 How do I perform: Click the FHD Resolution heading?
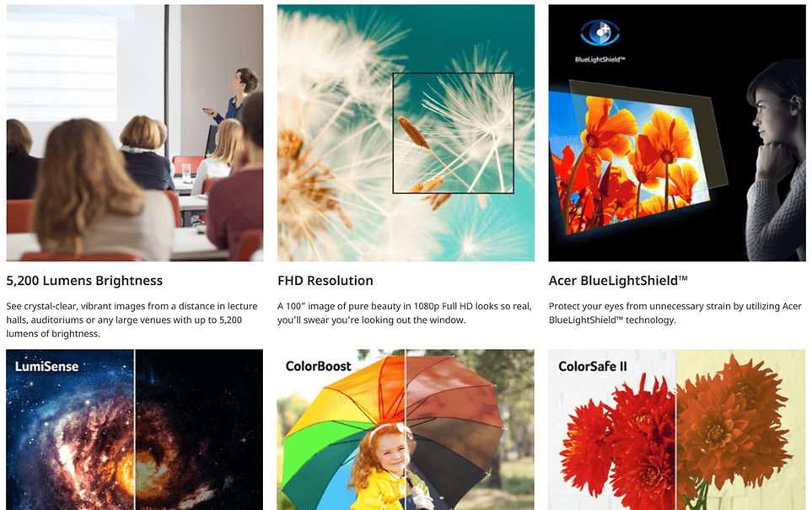pos(325,281)
